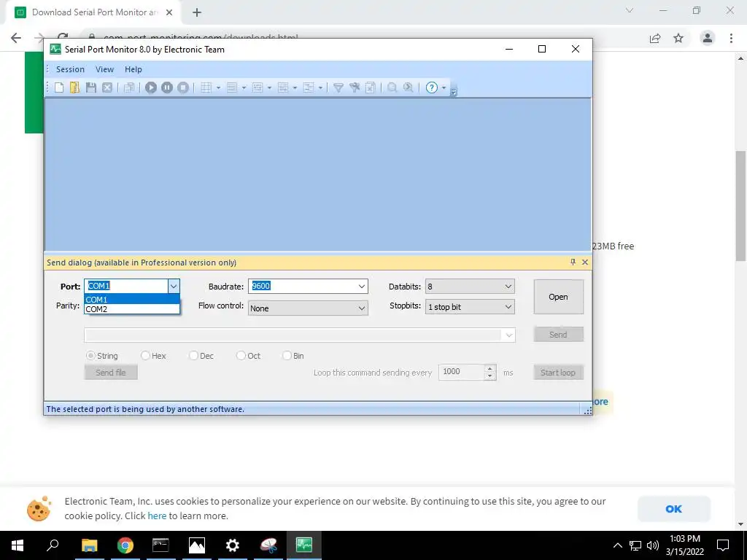Click the help question mark icon

(x=432, y=87)
